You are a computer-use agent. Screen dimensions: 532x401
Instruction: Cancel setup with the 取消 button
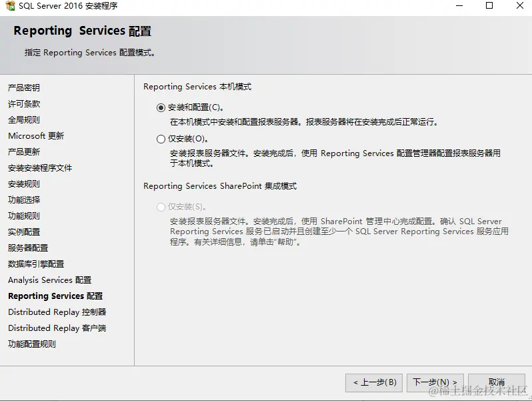coord(497,383)
